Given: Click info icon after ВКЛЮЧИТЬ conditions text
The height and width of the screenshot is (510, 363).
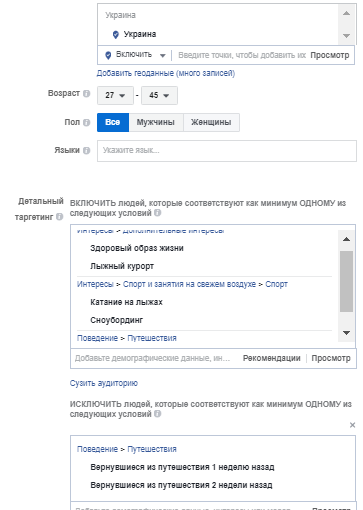Looking at the screenshot, I should click(x=157, y=213).
